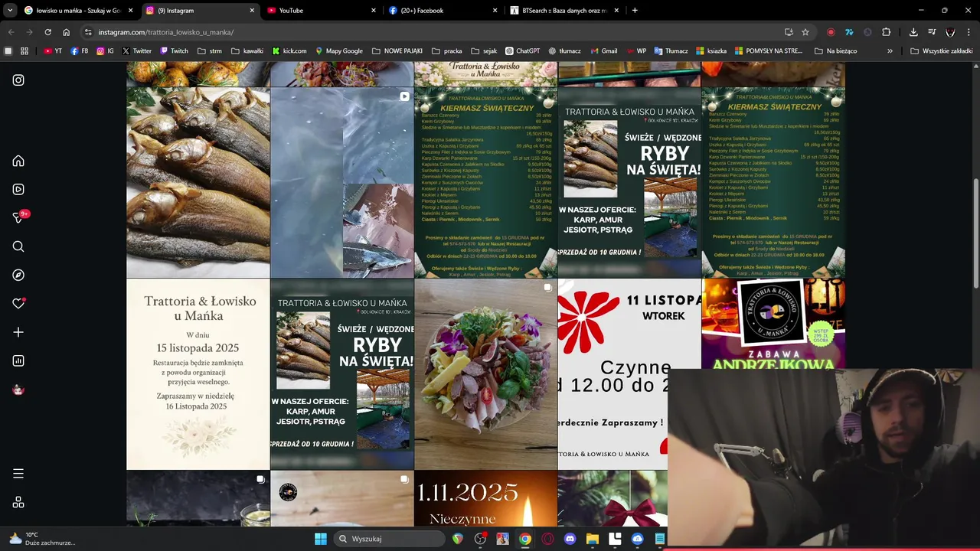Open OBS Studio from taskbar
980x551 pixels.
(480, 539)
